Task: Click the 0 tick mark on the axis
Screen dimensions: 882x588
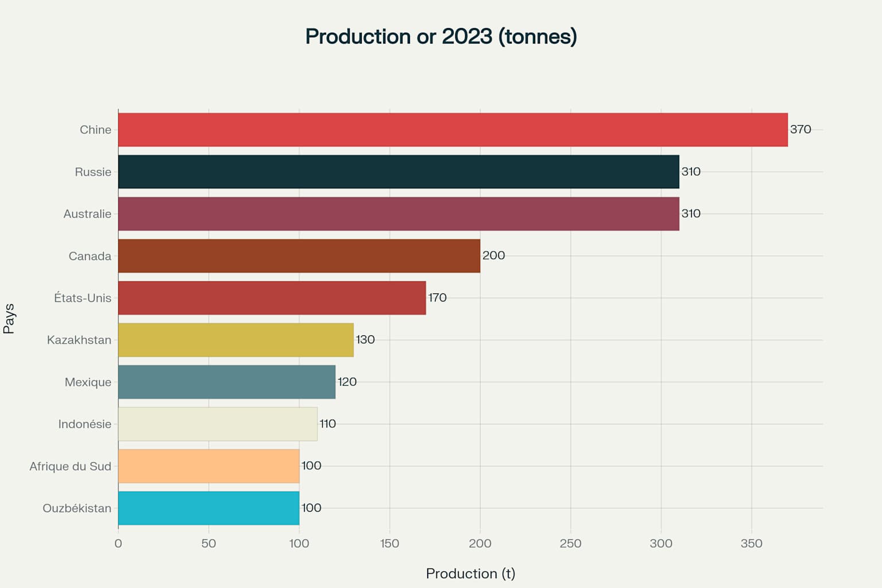Action: [x=118, y=541]
